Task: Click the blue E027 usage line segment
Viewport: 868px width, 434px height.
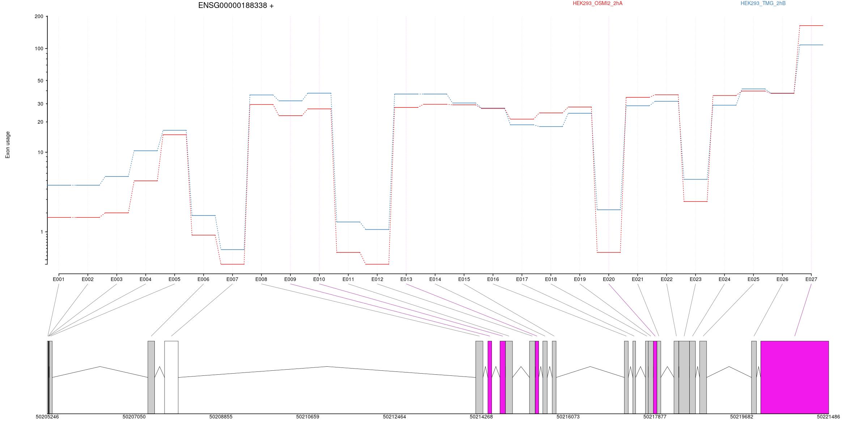Action: point(811,45)
